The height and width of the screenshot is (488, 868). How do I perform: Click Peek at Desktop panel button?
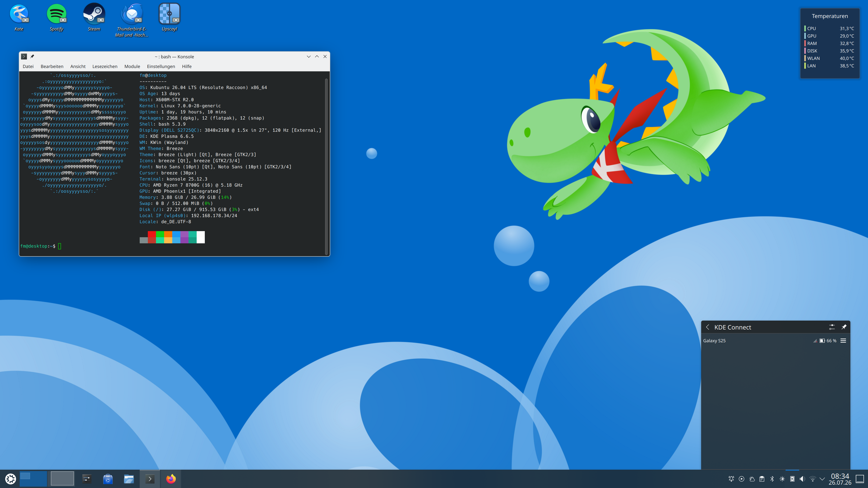[860, 479]
